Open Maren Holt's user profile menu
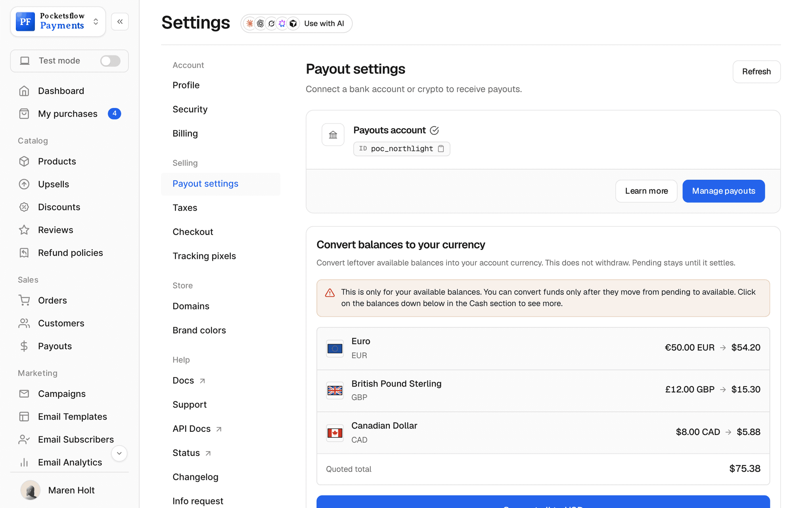The width and height of the screenshot is (812, 508). click(x=58, y=490)
